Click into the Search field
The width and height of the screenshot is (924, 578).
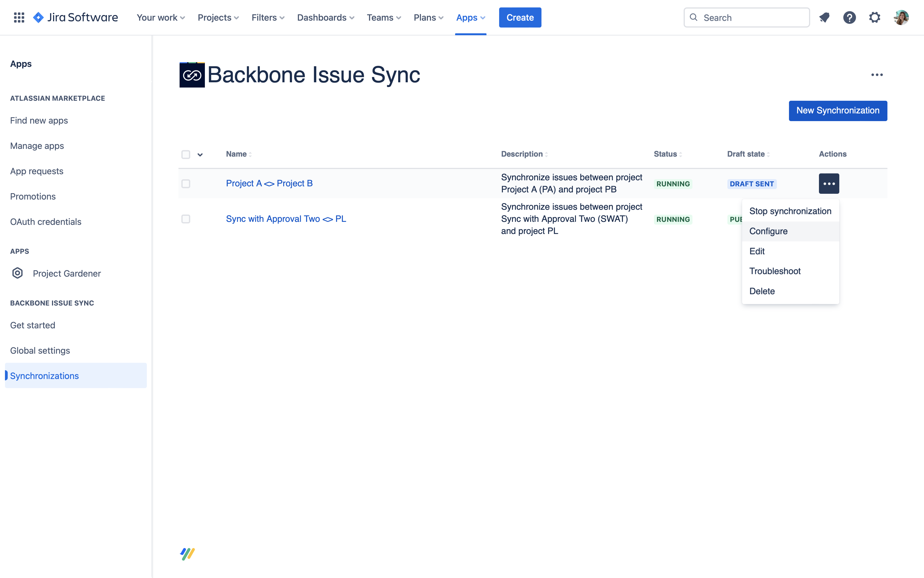point(746,18)
